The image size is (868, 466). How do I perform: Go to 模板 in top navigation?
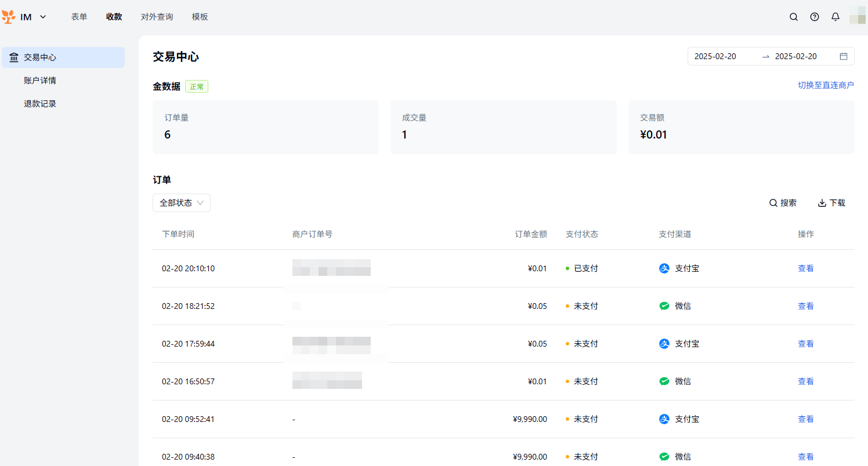coord(200,17)
